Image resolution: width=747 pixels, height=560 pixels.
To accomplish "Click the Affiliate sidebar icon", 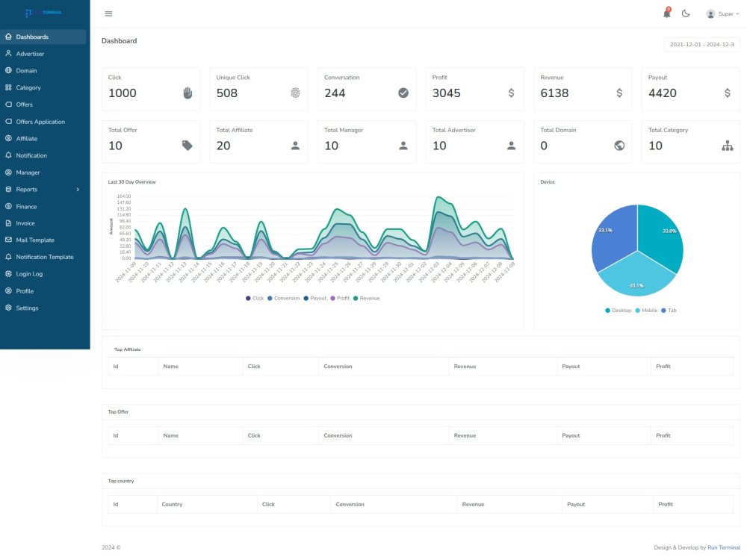I will click(x=8, y=139).
